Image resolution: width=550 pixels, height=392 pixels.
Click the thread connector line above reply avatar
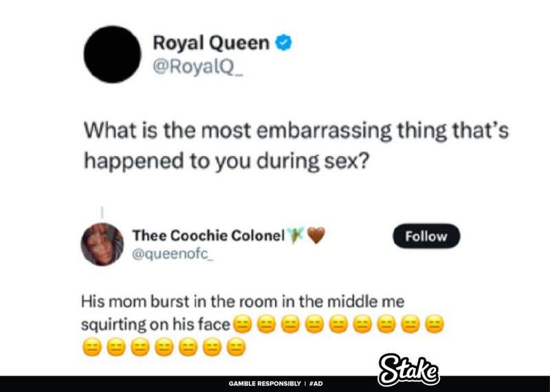102,212
